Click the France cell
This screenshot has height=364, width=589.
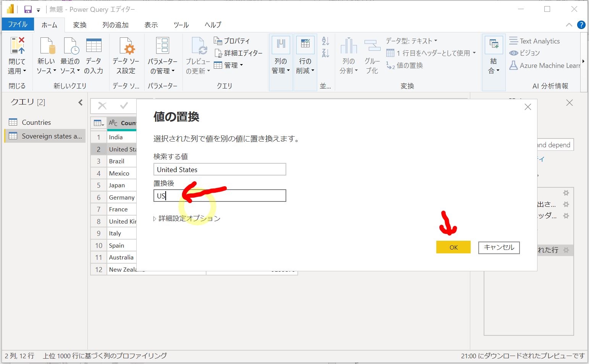[122, 209]
